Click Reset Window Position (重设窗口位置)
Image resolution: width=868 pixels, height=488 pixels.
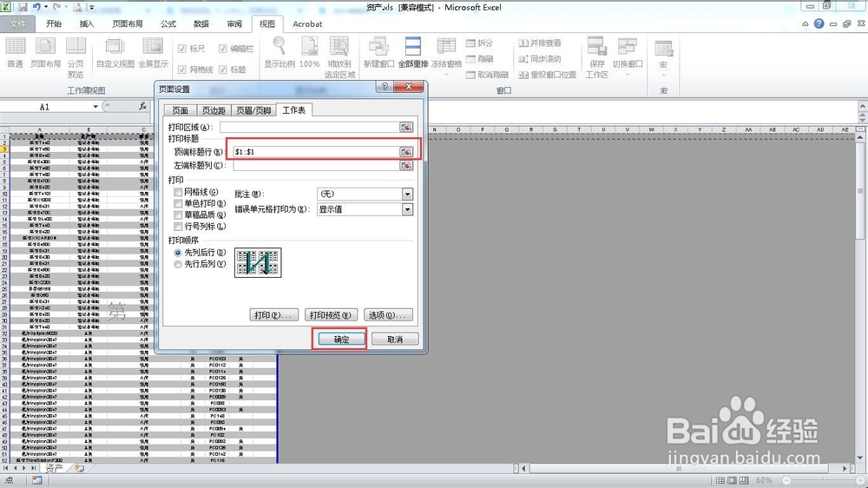[548, 75]
